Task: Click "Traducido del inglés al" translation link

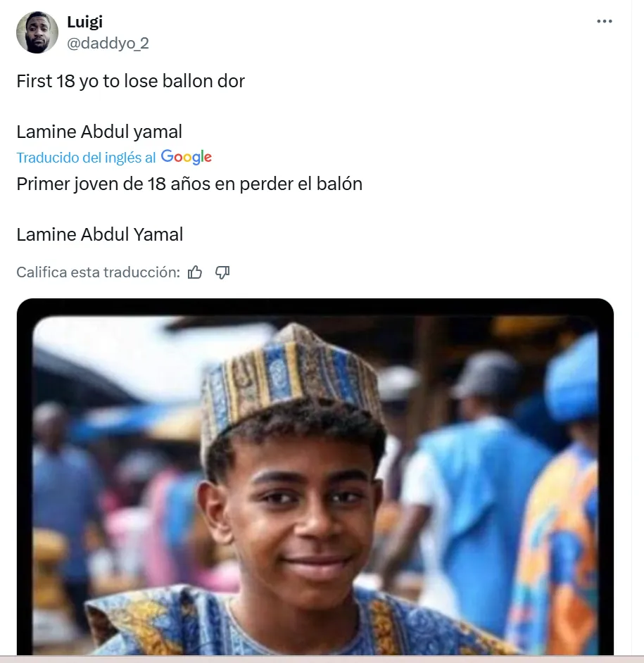Action: [86, 158]
